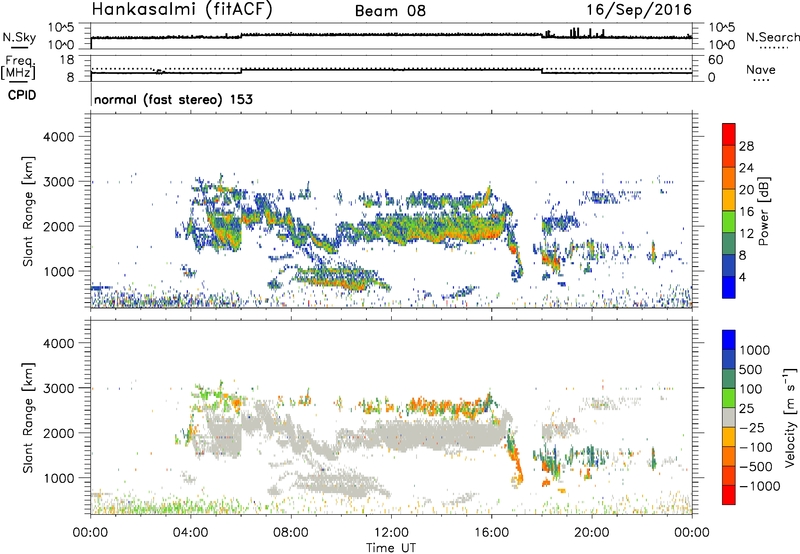This screenshot has width=800, height=554.
Task: Pick the red bottom segment of Velocity color bar
Action: point(729,495)
